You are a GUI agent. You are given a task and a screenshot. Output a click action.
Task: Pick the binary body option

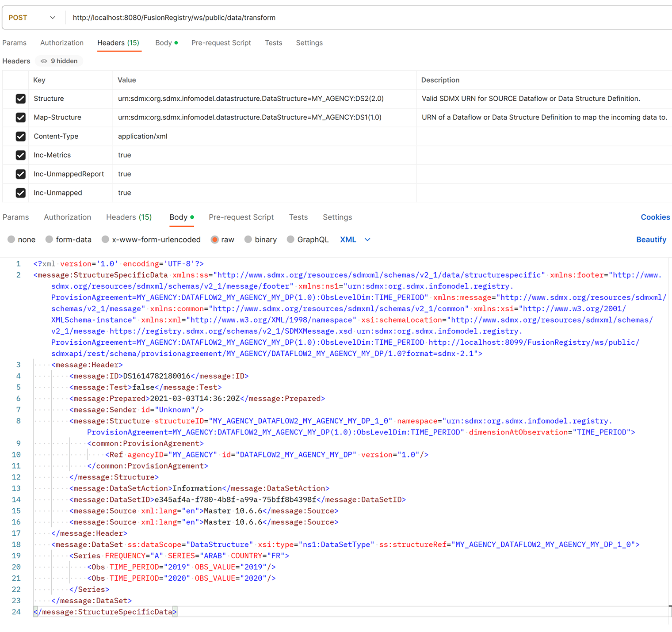[248, 240]
